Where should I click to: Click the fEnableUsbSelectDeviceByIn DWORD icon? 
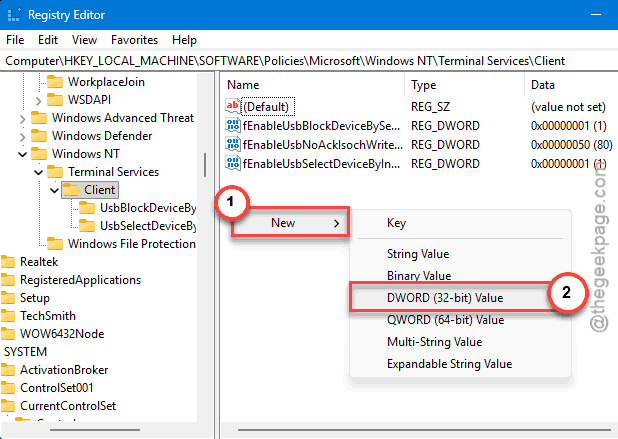point(233,163)
